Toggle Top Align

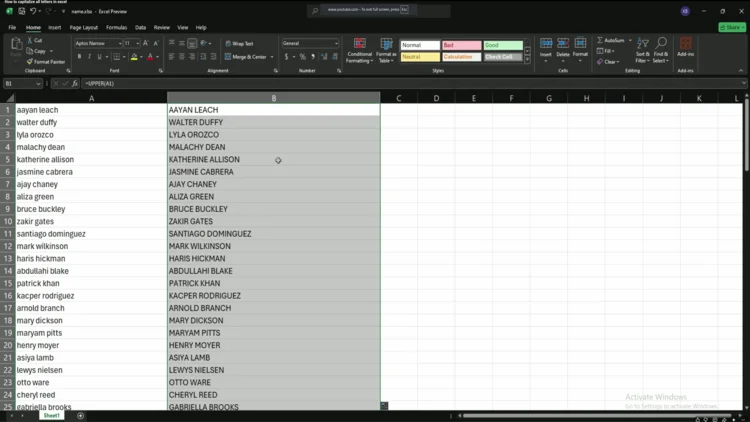(172, 43)
